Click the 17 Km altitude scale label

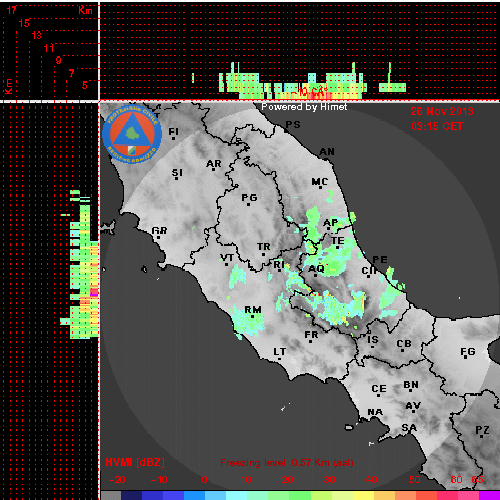click(x=11, y=10)
